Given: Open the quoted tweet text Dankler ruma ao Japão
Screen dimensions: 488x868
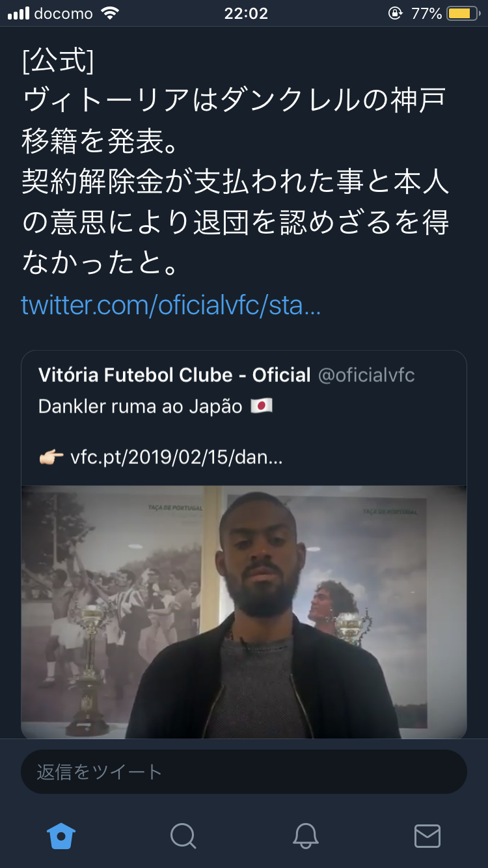Looking at the screenshot, I should pyautogui.click(x=140, y=407).
